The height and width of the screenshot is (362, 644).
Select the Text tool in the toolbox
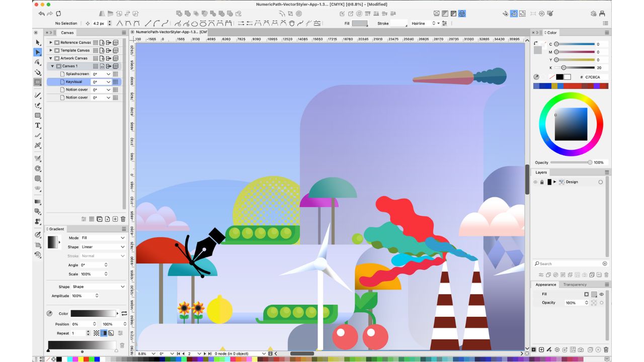38,125
